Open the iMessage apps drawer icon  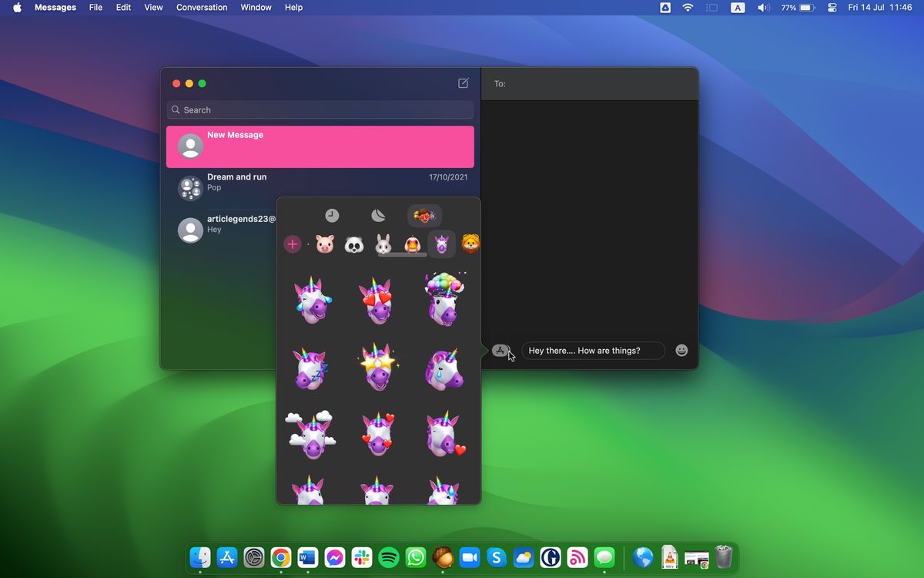point(500,351)
